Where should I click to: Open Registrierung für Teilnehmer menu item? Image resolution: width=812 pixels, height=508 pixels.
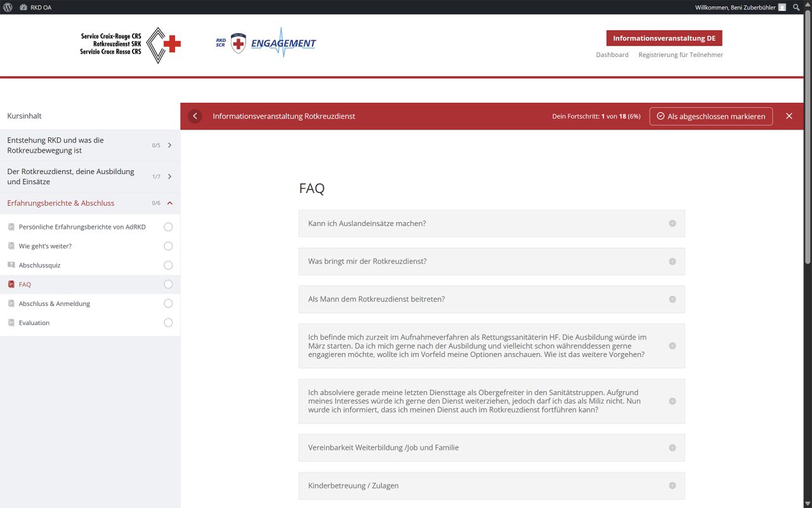(681, 55)
